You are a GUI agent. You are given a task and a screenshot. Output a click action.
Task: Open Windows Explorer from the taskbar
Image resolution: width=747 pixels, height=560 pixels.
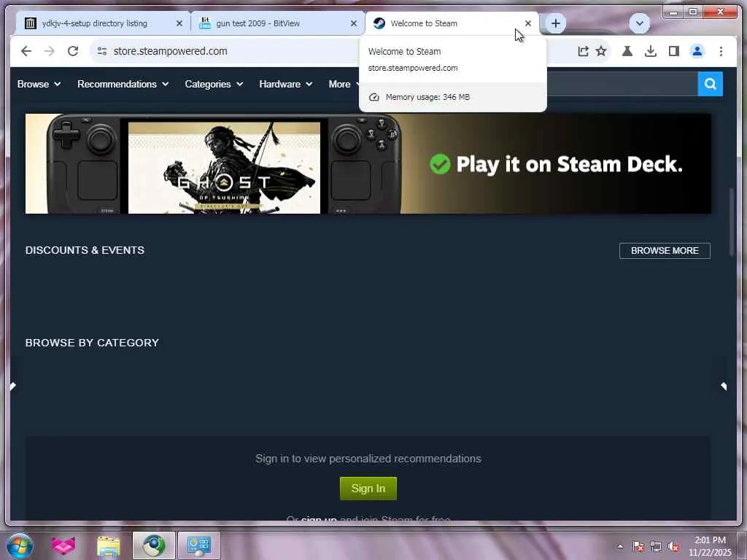pyautogui.click(x=109, y=545)
